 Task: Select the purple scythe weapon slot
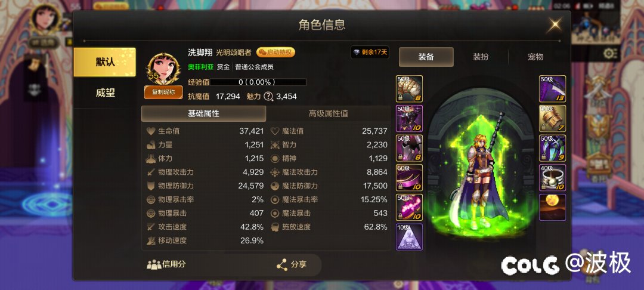(x=552, y=89)
